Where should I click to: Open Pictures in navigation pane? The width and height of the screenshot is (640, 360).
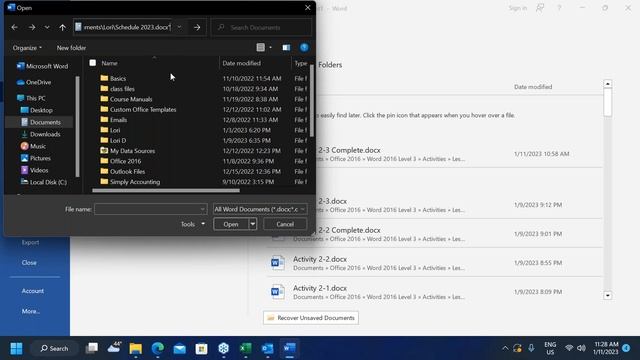[36, 158]
